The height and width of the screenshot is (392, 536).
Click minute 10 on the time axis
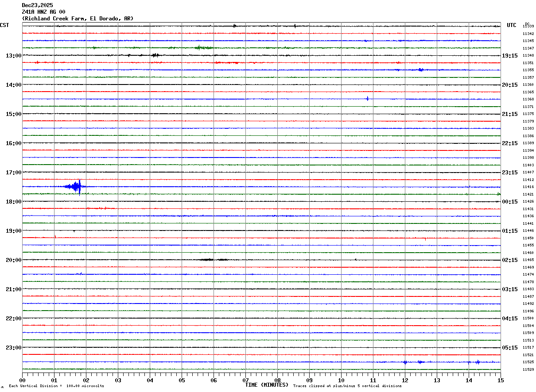[342, 380]
